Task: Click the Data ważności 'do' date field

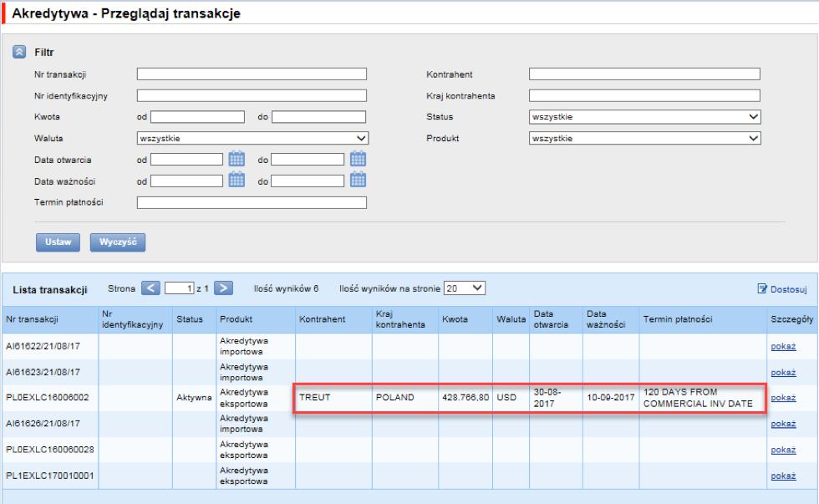Action: (308, 181)
